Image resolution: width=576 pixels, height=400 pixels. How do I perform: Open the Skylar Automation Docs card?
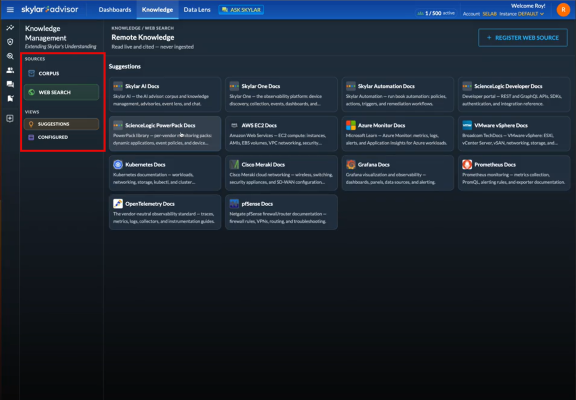click(x=398, y=94)
